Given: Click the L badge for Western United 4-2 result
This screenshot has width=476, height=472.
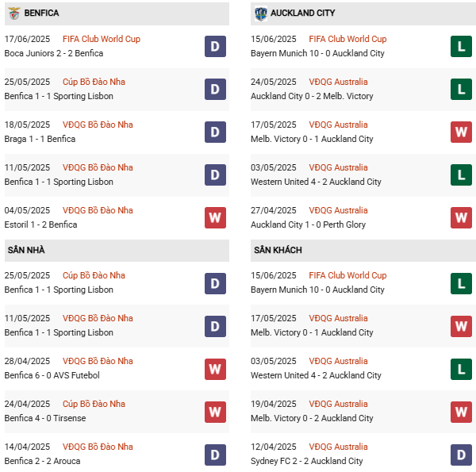Looking at the screenshot, I should tap(462, 175).
